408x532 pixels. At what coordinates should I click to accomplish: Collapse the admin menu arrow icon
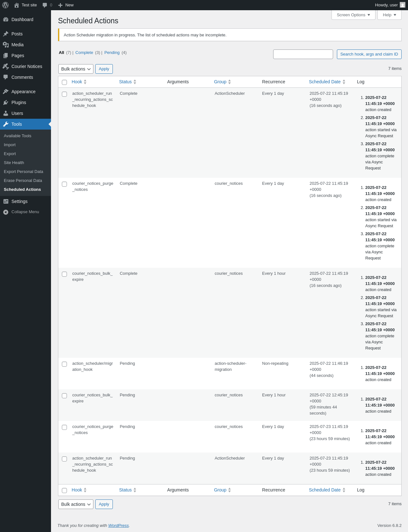(6, 212)
